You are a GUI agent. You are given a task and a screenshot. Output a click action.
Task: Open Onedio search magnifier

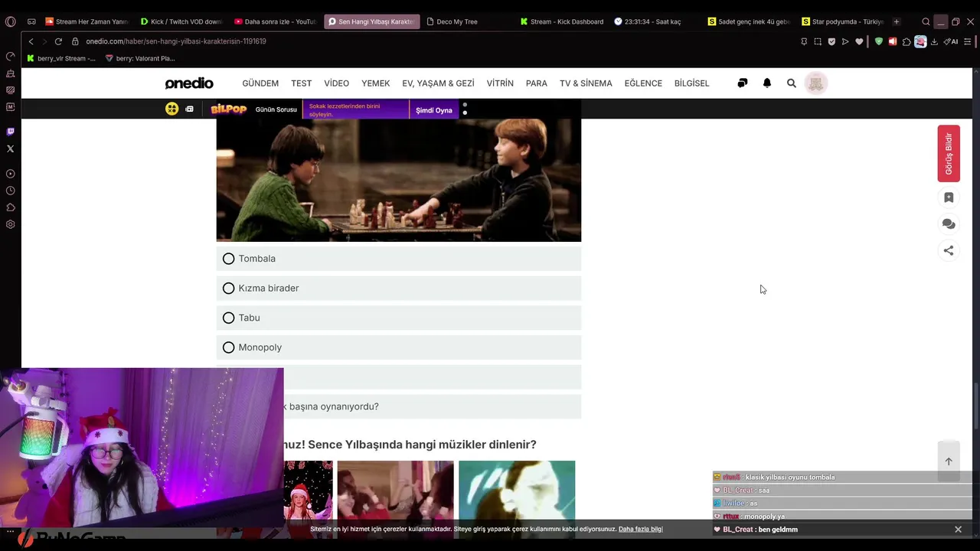[792, 83]
